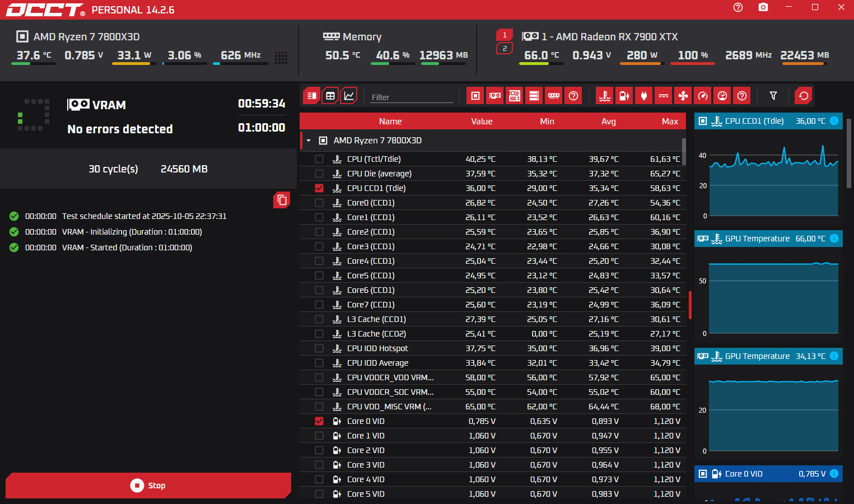Screen dimensions: 854x504
Task: Open info for GPU Temperature 66,00 °C graph
Action: [x=834, y=239]
